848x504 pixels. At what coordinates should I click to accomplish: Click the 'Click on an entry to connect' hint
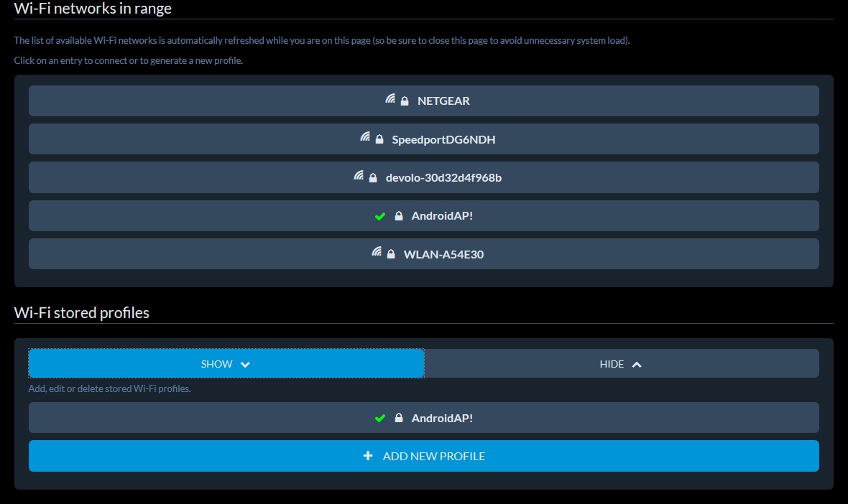point(129,60)
